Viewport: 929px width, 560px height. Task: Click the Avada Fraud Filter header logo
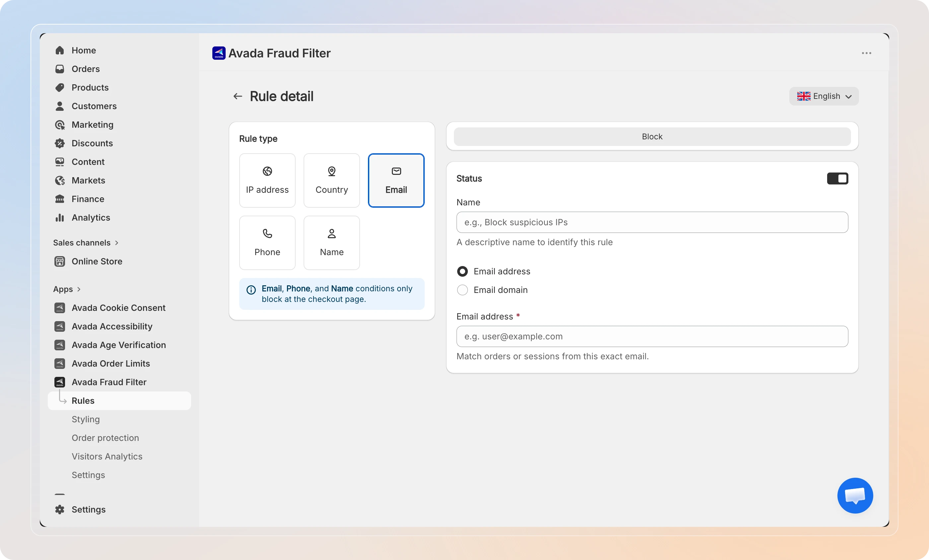point(219,53)
